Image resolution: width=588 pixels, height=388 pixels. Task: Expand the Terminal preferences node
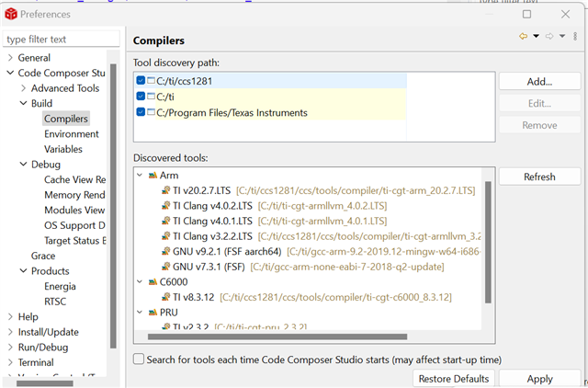[10, 362]
